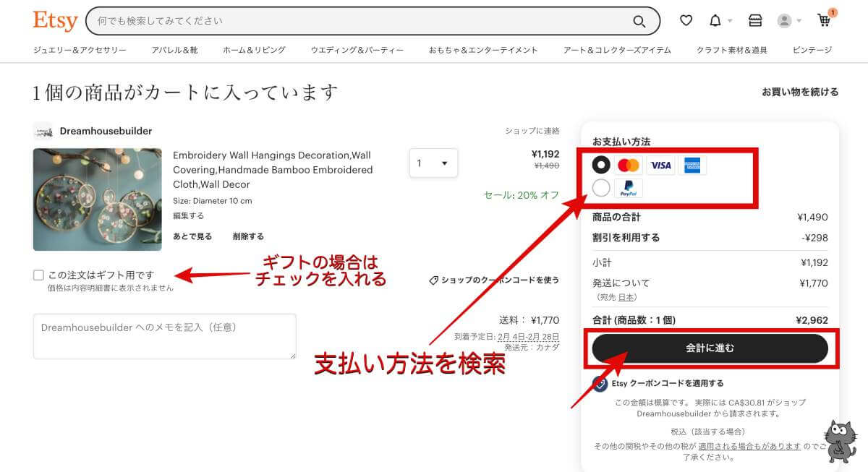868x472 pixels.
Task: Open notifications bell icon
Action: [x=715, y=21]
